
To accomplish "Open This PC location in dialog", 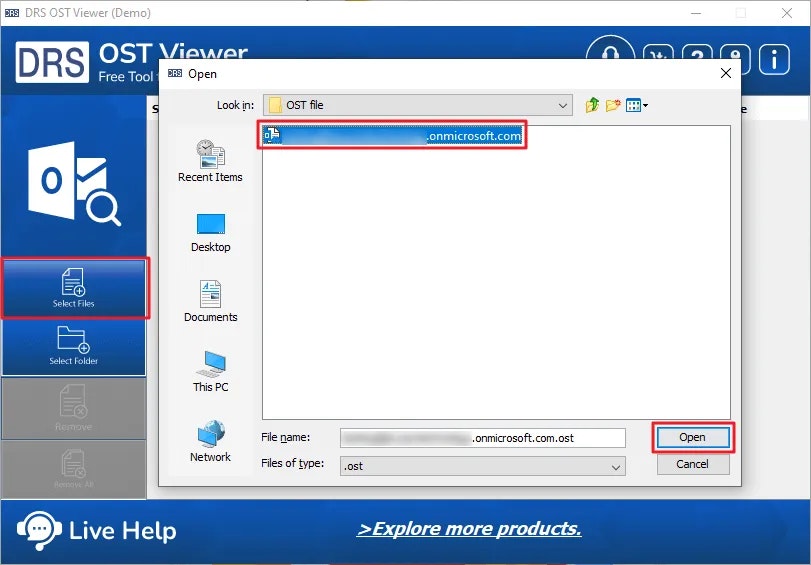I will coord(211,371).
